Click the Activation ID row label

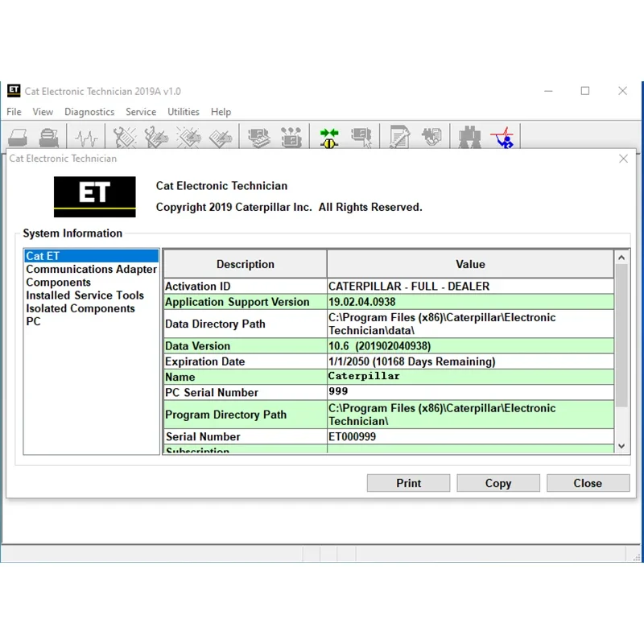pos(198,287)
